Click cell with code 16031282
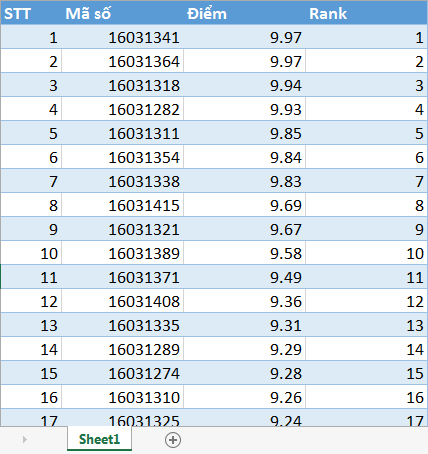Viewport: 428px width, 454px height. coord(122,109)
